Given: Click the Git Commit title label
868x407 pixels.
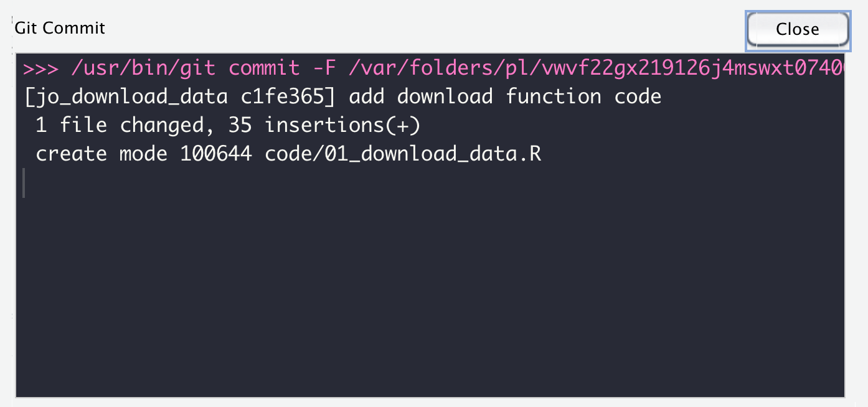Looking at the screenshot, I should (60, 28).
